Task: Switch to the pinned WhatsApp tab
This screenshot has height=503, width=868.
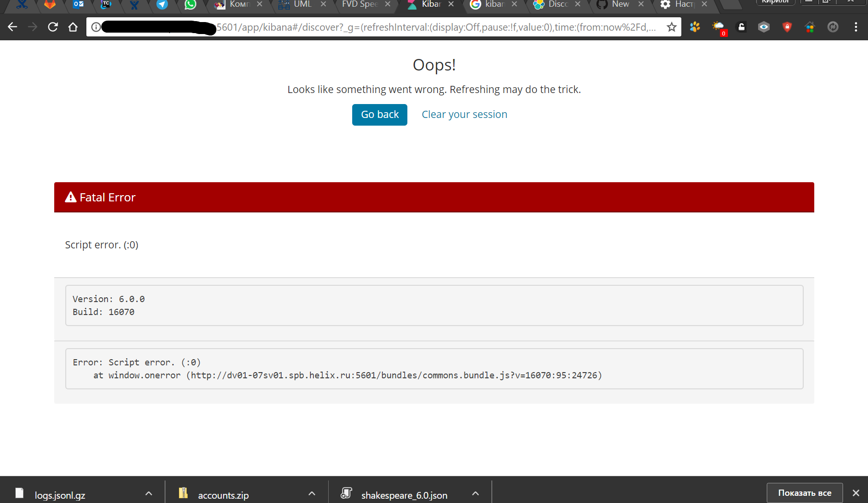Action: 190,4
